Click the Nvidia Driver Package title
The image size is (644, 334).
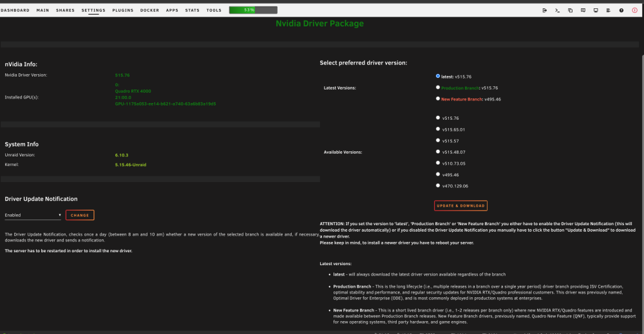(319, 23)
